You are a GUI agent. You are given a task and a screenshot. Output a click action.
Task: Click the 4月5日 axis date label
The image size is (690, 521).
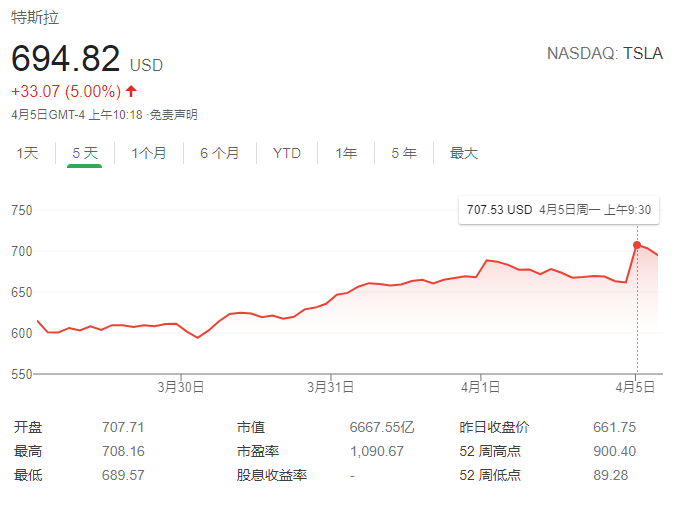tap(635, 387)
